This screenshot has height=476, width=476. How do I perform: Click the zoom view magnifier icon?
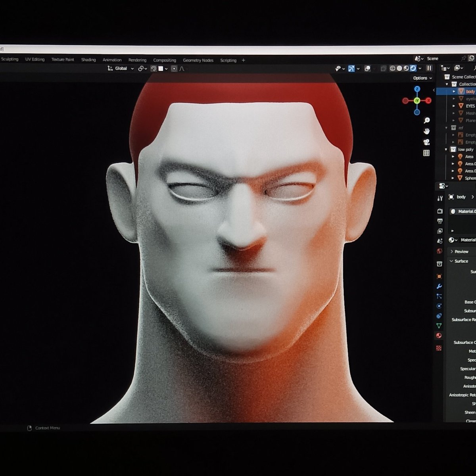[x=427, y=120]
